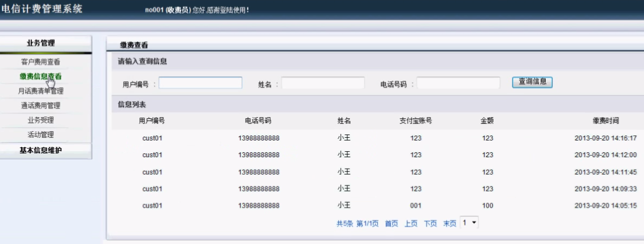Open 业务受理 in the sidebar
Screen dimensions: 644x244
point(40,120)
